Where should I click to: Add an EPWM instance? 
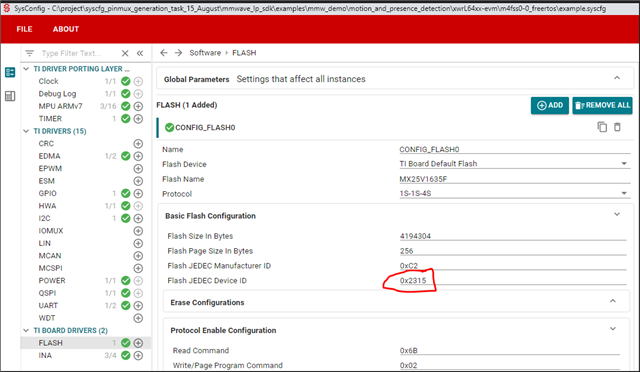(x=138, y=169)
